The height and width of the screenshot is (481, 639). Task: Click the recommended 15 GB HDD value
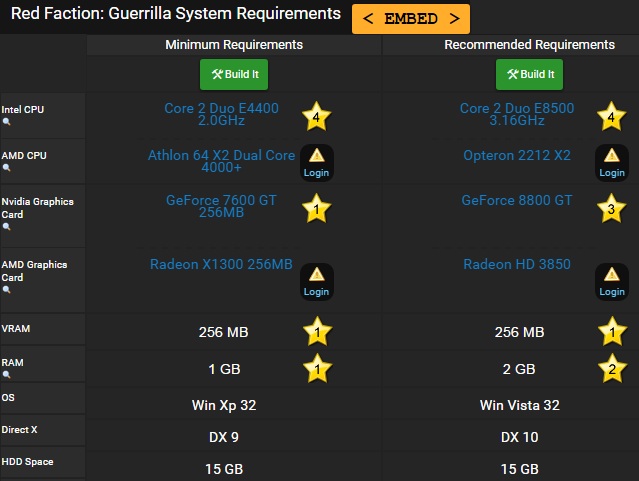tap(520, 469)
